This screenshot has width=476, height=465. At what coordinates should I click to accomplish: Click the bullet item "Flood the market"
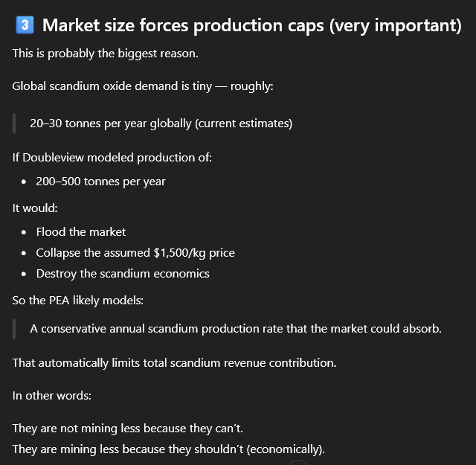pyautogui.click(x=80, y=231)
